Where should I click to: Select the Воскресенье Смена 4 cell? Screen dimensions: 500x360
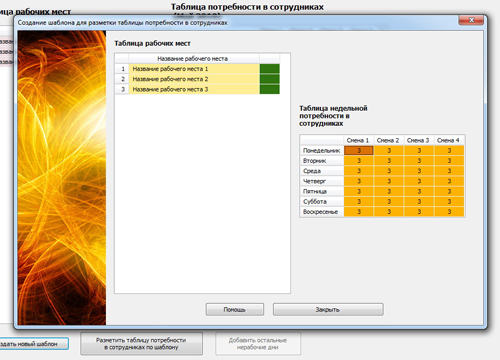pyautogui.click(x=449, y=212)
